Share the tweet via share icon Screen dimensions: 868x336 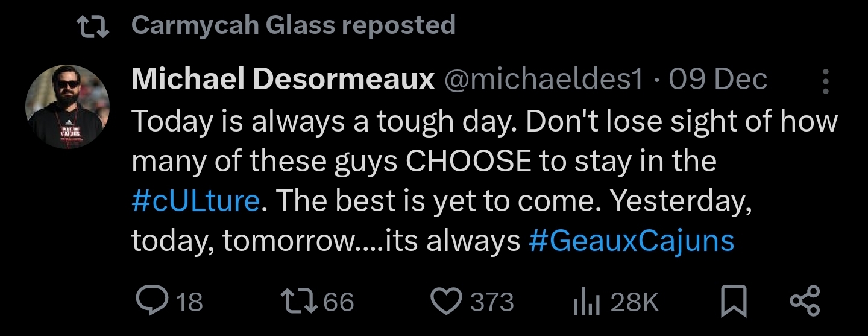[805, 302]
